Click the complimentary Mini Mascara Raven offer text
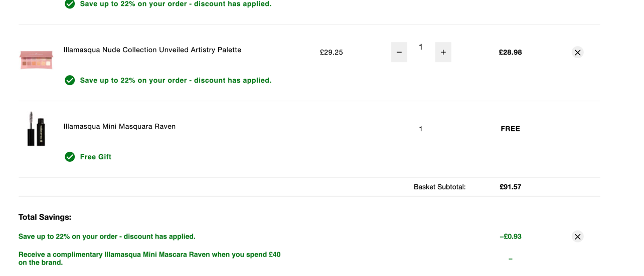Image resolution: width=644 pixels, height=276 pixels. [149, 258]
